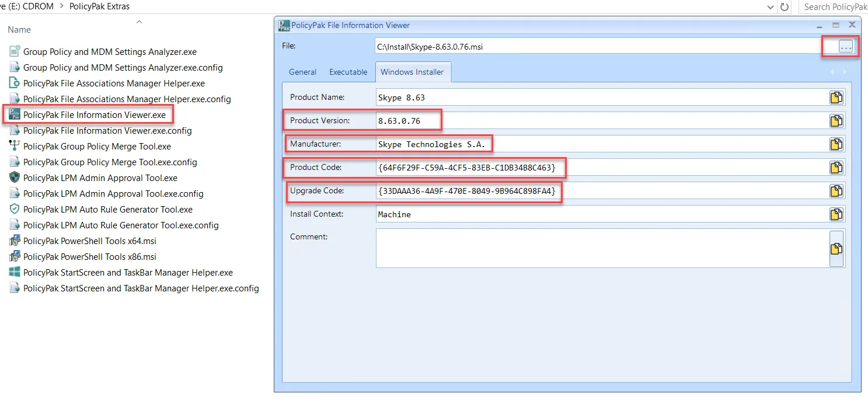The width and height of the screenshot is (868, 407).
Task: Click inside the Search PolicyPak box
Action: pos(834,7)
